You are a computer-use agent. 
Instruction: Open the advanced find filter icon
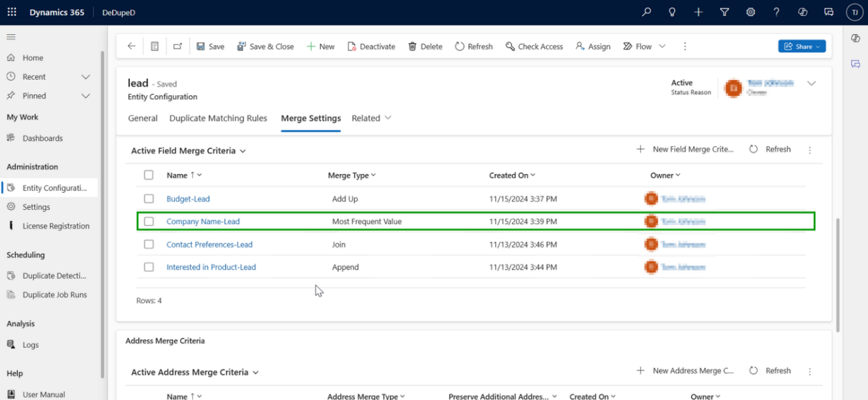coord(724,12)
